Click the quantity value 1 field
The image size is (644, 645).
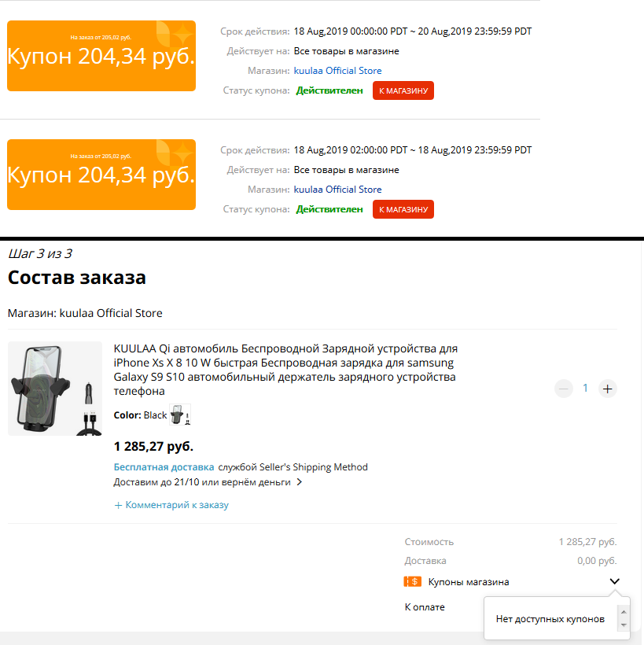[585, 389]
